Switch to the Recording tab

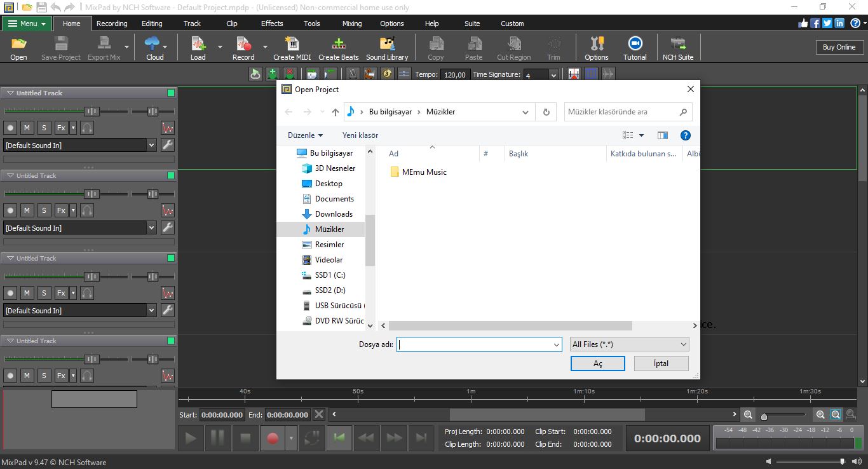point(112,24)
